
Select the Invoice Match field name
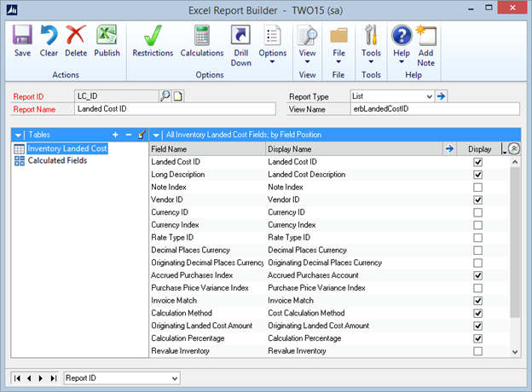[x=174, y=301]
